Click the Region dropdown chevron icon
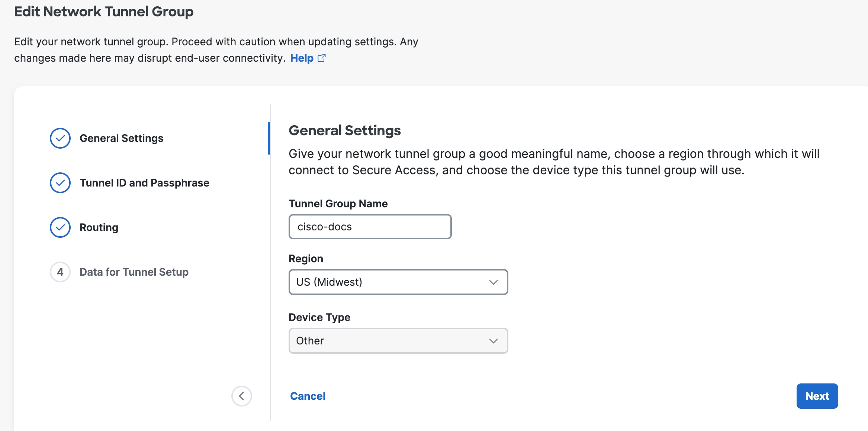Image resolution: width=868 pixels, height=431 pixels. 494,282
